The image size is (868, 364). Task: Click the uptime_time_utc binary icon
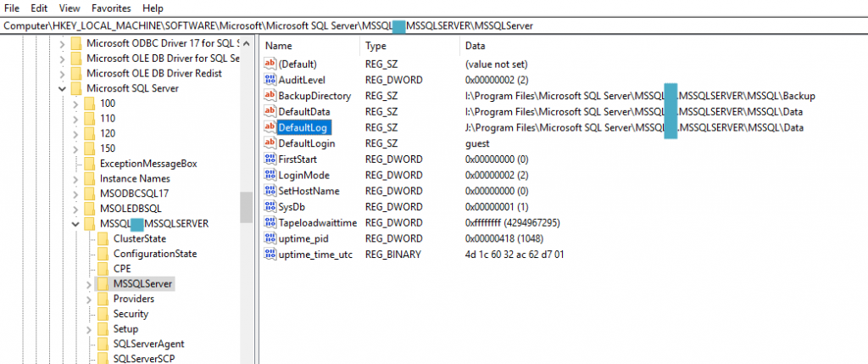[x=270, y=255]
